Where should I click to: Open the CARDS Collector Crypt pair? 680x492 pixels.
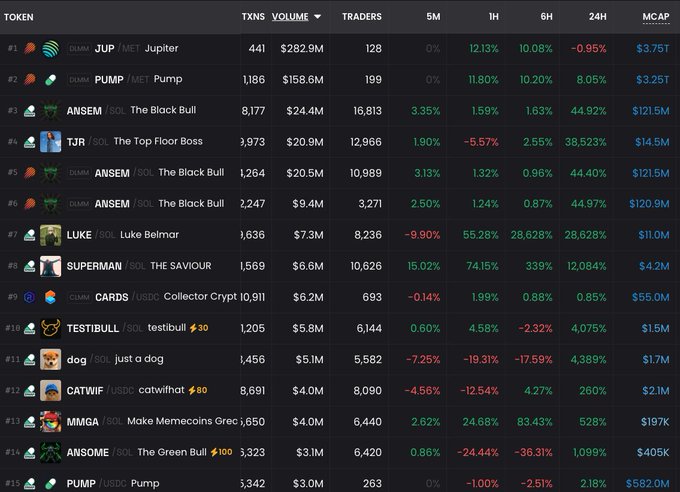pos(200,297)
